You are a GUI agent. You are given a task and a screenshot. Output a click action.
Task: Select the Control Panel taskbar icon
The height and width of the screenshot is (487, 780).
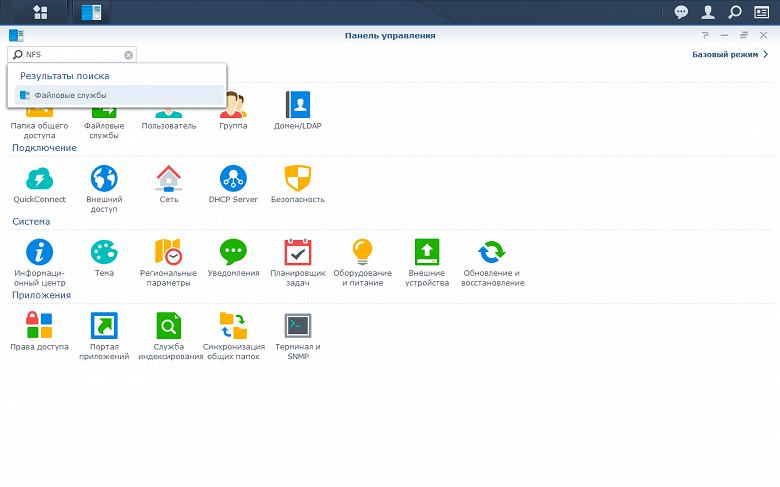pyautogui.click(x=91, y=12)
